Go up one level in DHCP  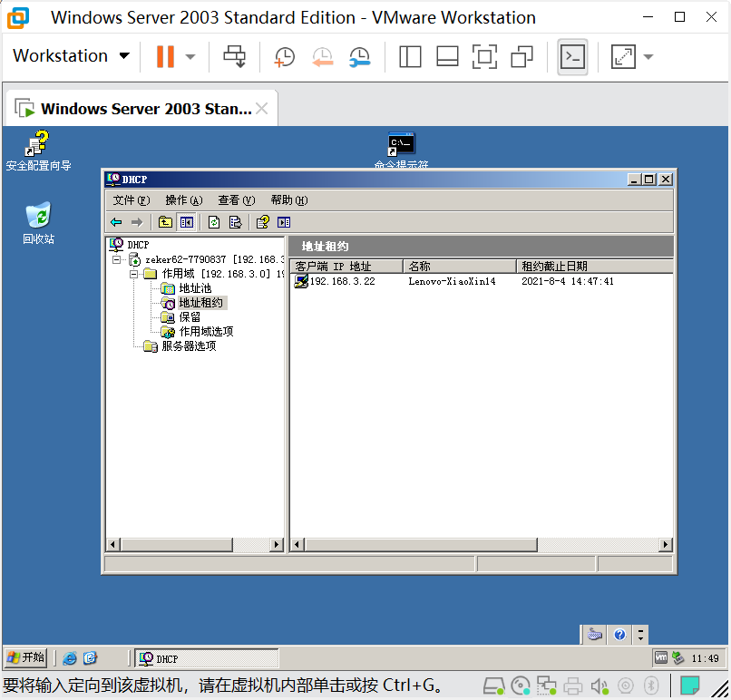[x=165, y=222]
